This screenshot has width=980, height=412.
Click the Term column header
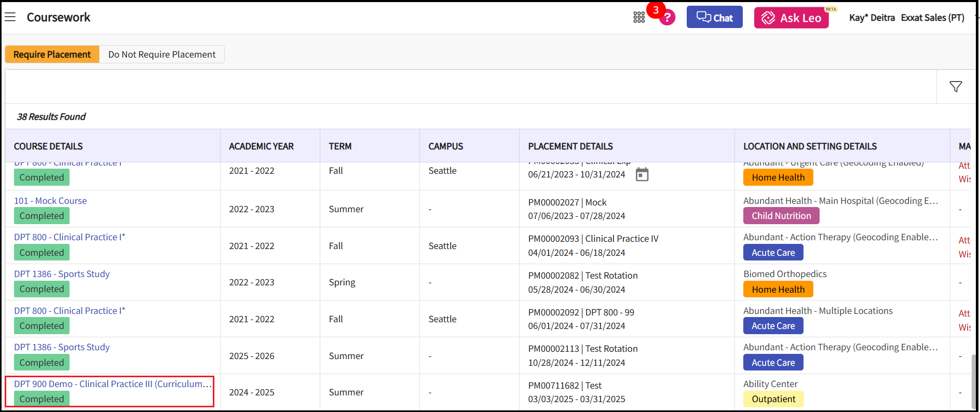click(x=340, y=146)
